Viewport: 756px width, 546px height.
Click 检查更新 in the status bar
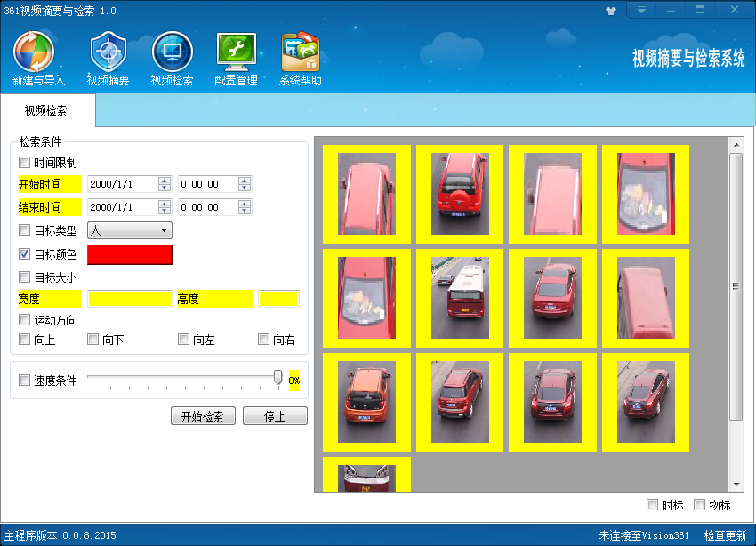click(x=725, y=535)
